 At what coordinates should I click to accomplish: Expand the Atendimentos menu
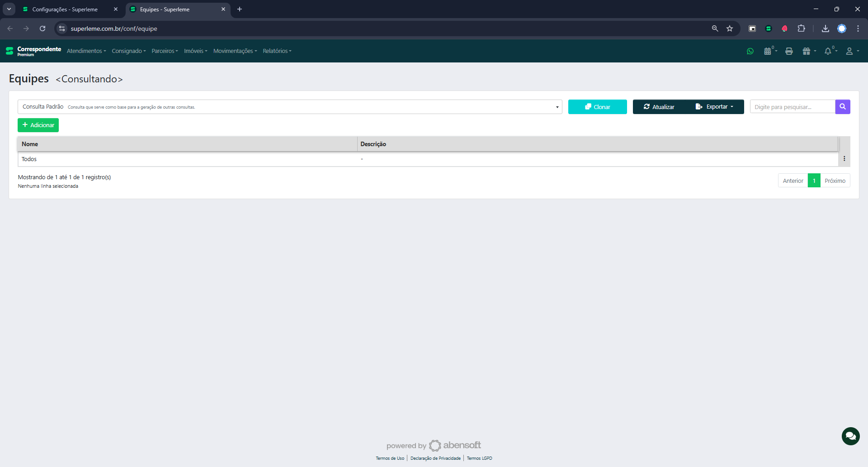click(x=86, y=51)
